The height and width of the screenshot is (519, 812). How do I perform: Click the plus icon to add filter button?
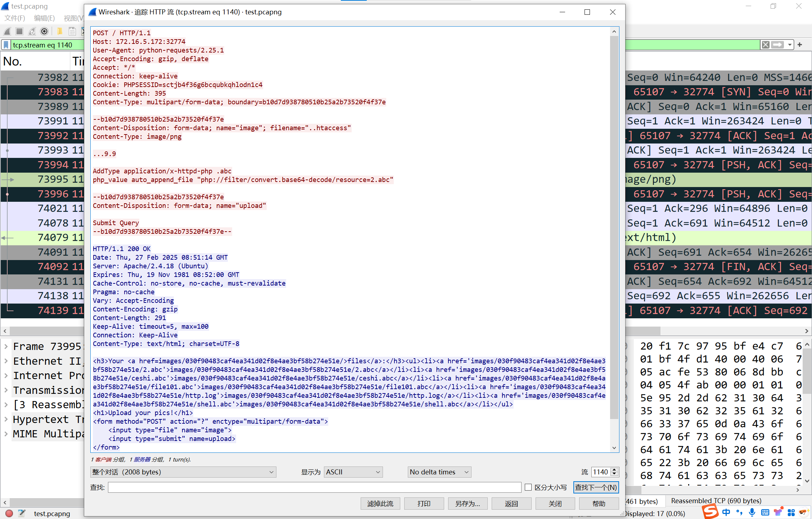(x=800, y=45)
